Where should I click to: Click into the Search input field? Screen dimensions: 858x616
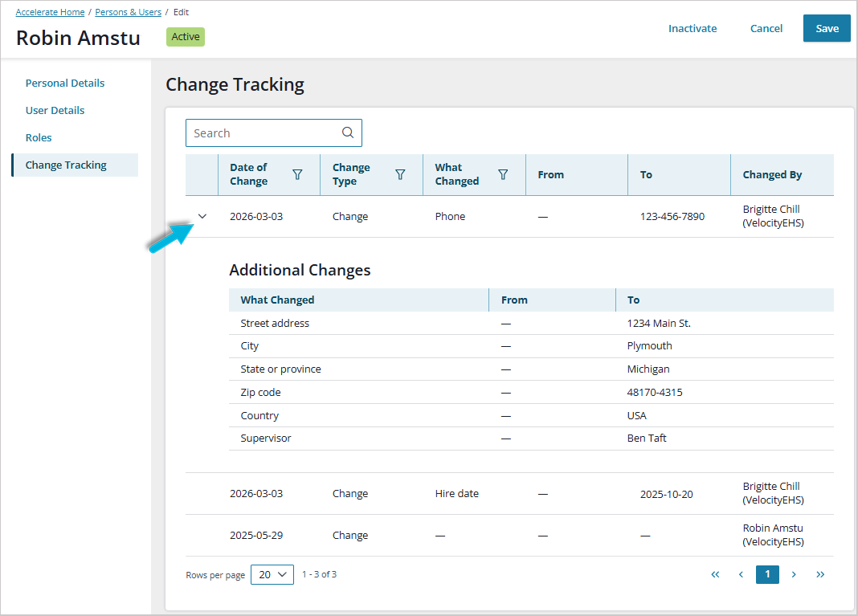261,133
